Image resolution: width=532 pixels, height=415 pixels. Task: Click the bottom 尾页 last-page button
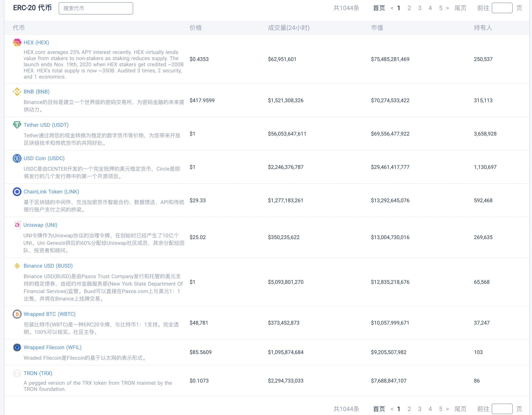[460, 409]
